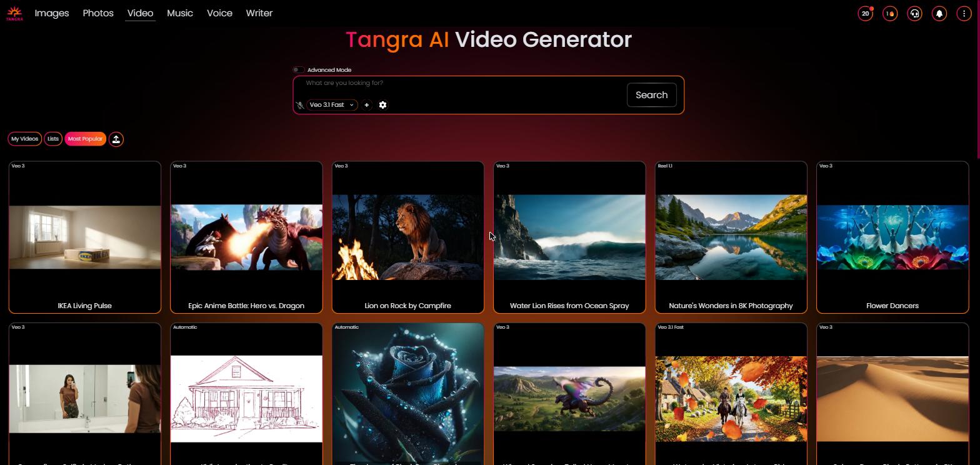The width and height of the screenshot is (980, 465).
Task: Open the winged dragon over valley thumbnail
Action: point(569,399)
